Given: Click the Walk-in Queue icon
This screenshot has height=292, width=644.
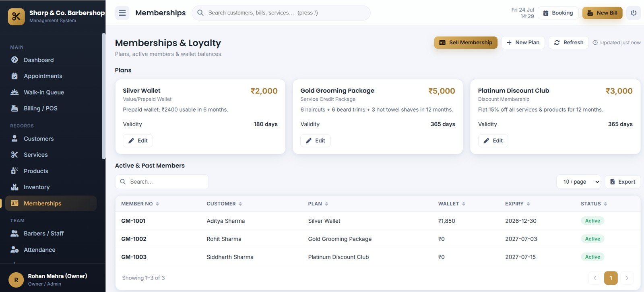Looking at the screenshot, I should pos(14,92).
